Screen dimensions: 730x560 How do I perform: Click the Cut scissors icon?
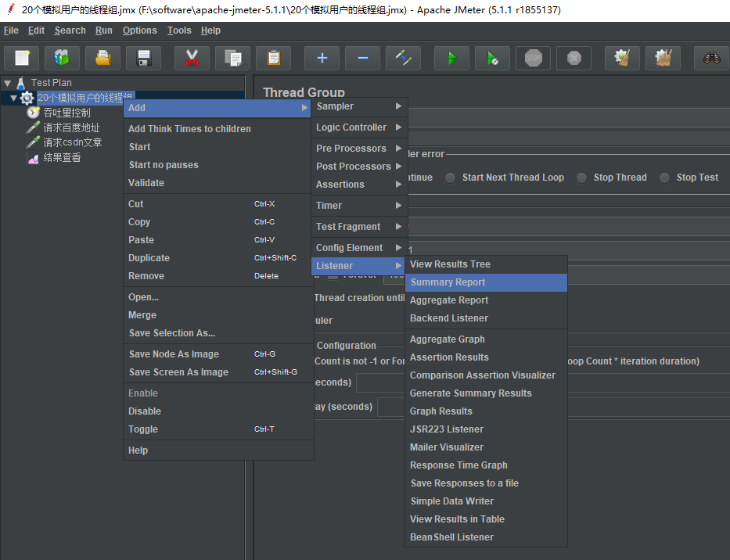tap(192, 58)
